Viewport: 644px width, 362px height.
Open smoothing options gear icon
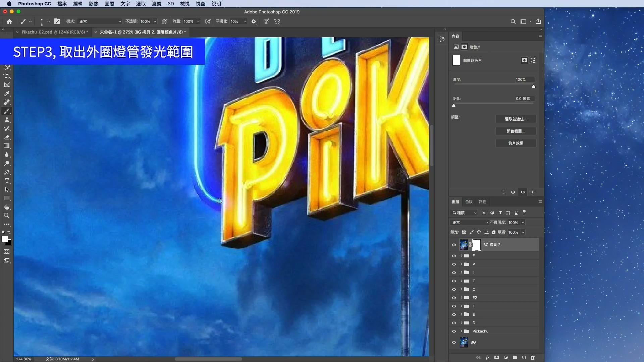[x=254, y=21]
